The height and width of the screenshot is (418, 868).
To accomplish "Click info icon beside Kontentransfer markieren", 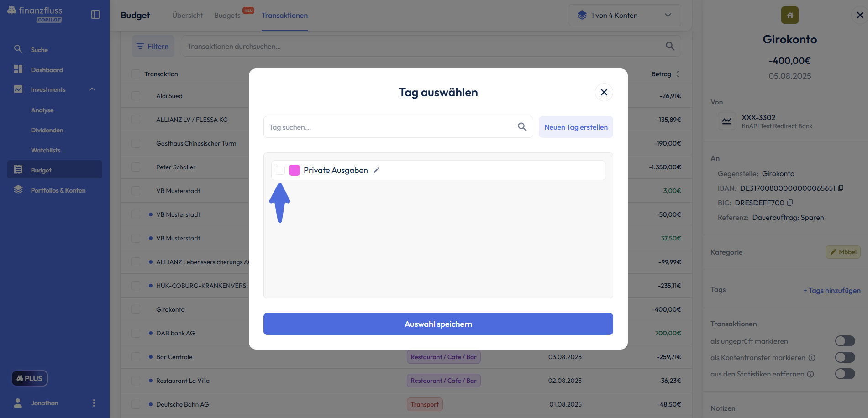I will (x=812, y=358).
